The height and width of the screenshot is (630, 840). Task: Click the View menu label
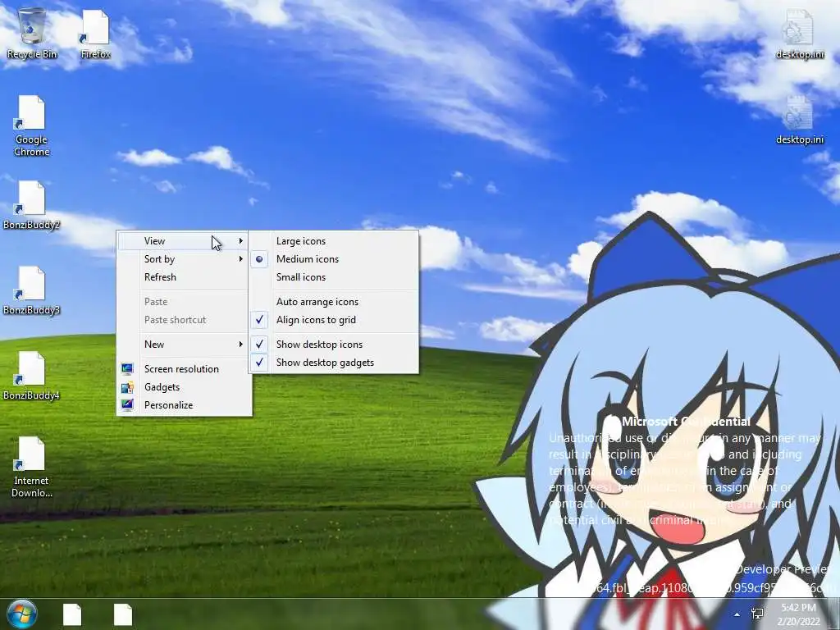click(154, 241)
